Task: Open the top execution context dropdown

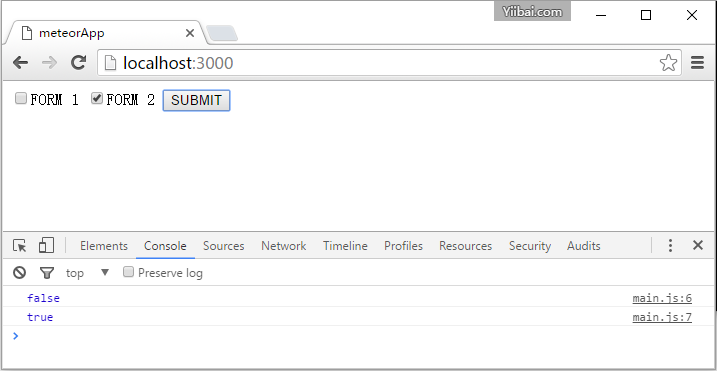Action: click(88, 273)
